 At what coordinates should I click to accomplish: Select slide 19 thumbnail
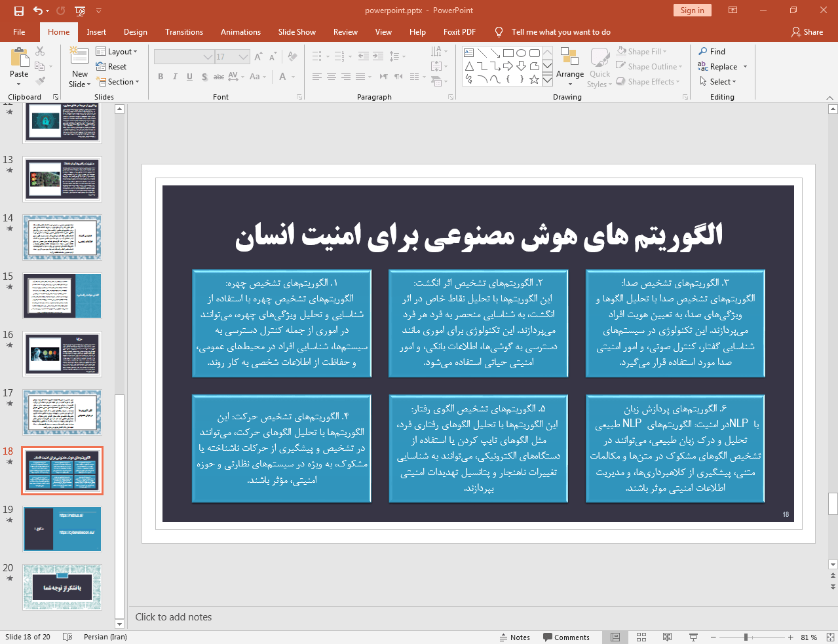[62, 529]
